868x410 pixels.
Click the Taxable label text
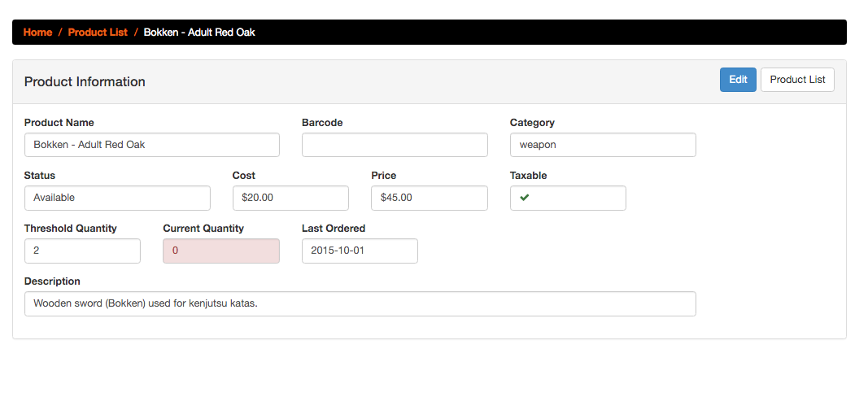pyautogui.click(x=528, y=176)
